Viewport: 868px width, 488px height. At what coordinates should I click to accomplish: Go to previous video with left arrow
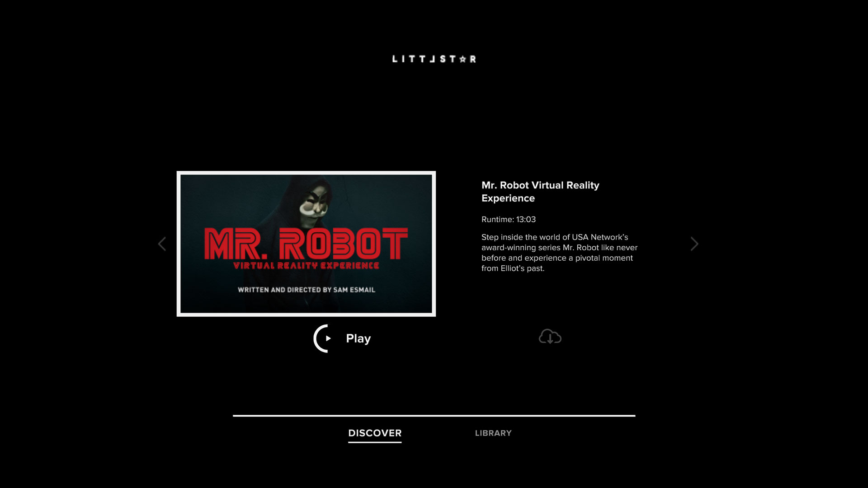coord(162,244)
